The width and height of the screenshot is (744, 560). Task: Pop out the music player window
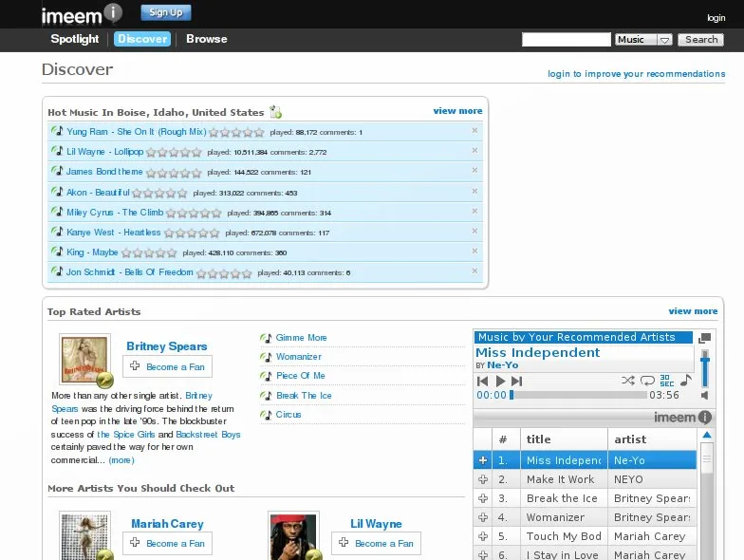[x=704, y=338]
